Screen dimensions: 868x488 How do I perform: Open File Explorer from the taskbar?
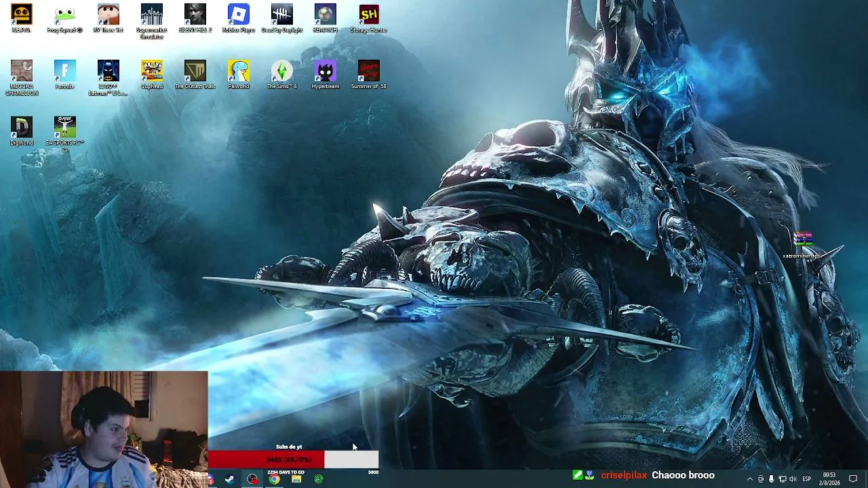pyautogui.click(x=296, y=479)
